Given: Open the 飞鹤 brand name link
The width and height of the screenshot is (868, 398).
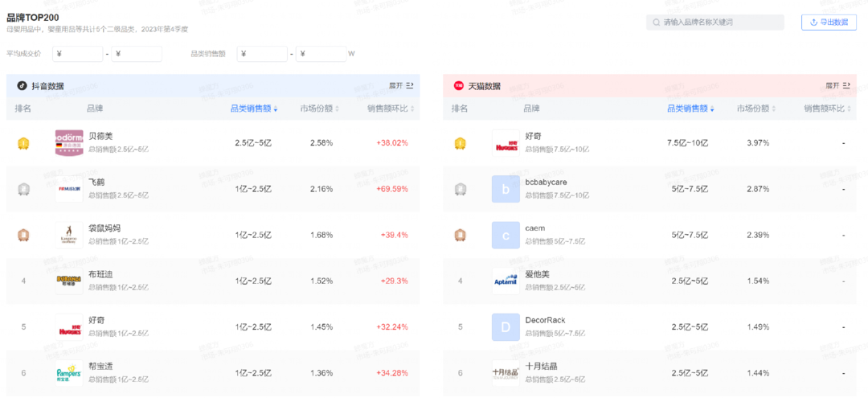Looking at the screenshot, I should pos(97,183).
